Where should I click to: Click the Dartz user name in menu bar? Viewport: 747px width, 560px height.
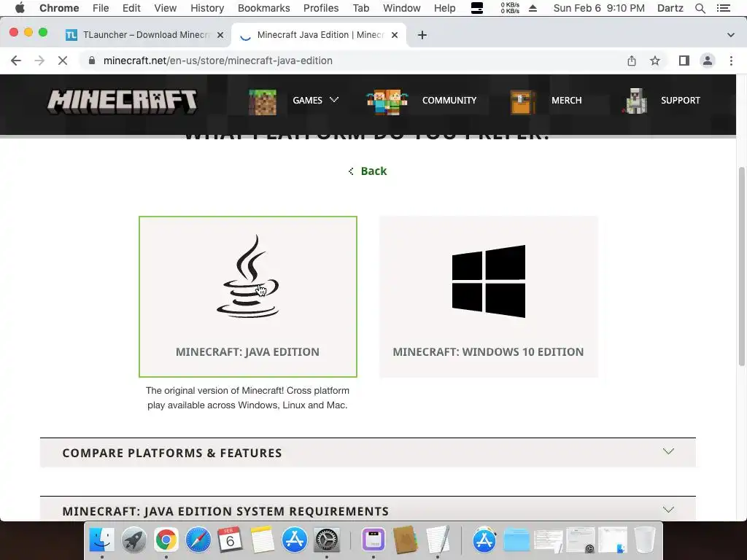670,8
